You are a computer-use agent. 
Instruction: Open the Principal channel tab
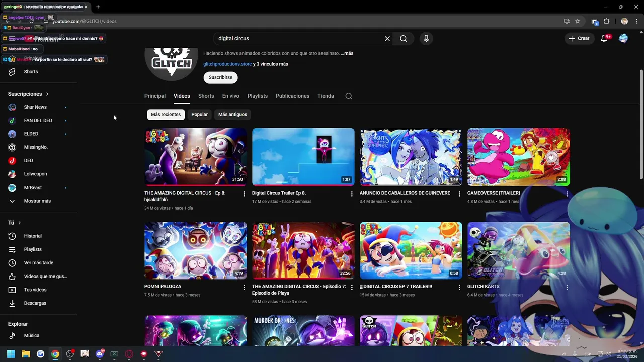155,96
